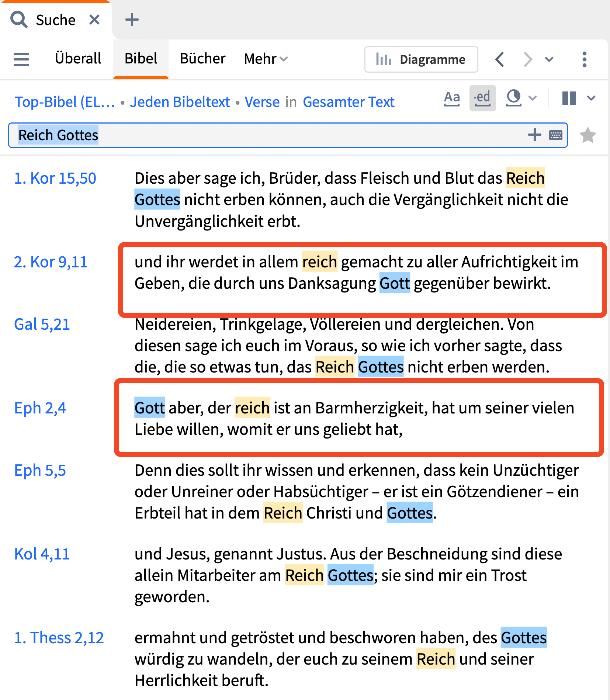Screen dimensions: 610x700
Task: Expand the history dropdown chevron
Action: pyautogui.click(x=549, y=59)
